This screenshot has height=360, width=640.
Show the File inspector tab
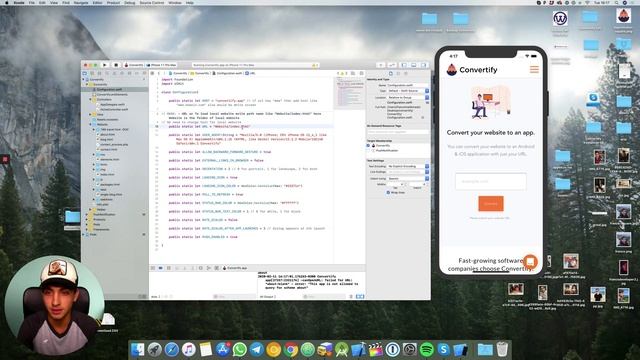[x=391, y=73]
